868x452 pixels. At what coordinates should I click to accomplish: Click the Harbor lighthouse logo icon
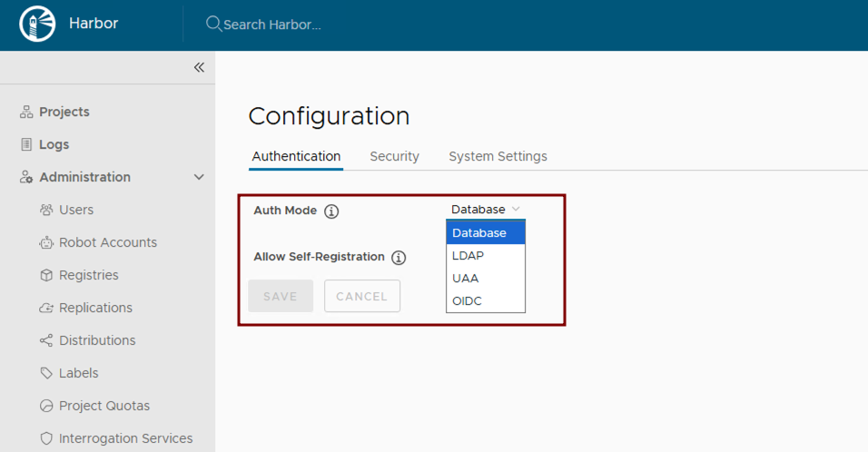pyautogui.click(x=37, y=24)
